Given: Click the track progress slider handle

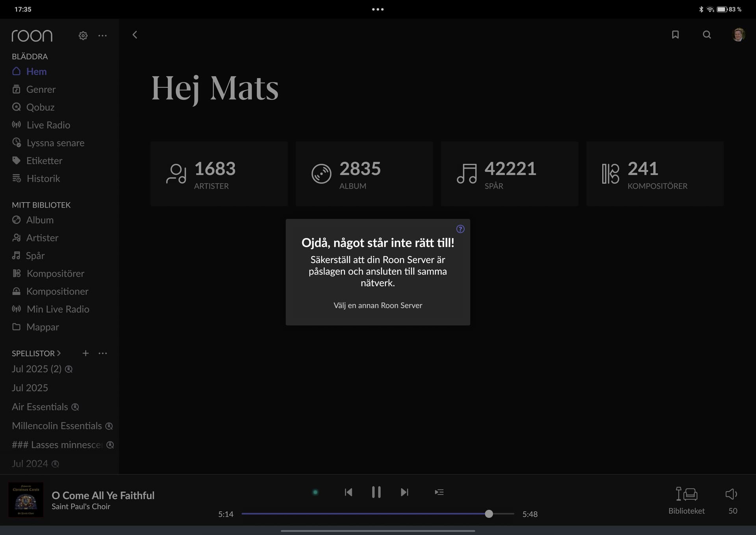Looking at the screenshot, I should click(x=489, y=514).
